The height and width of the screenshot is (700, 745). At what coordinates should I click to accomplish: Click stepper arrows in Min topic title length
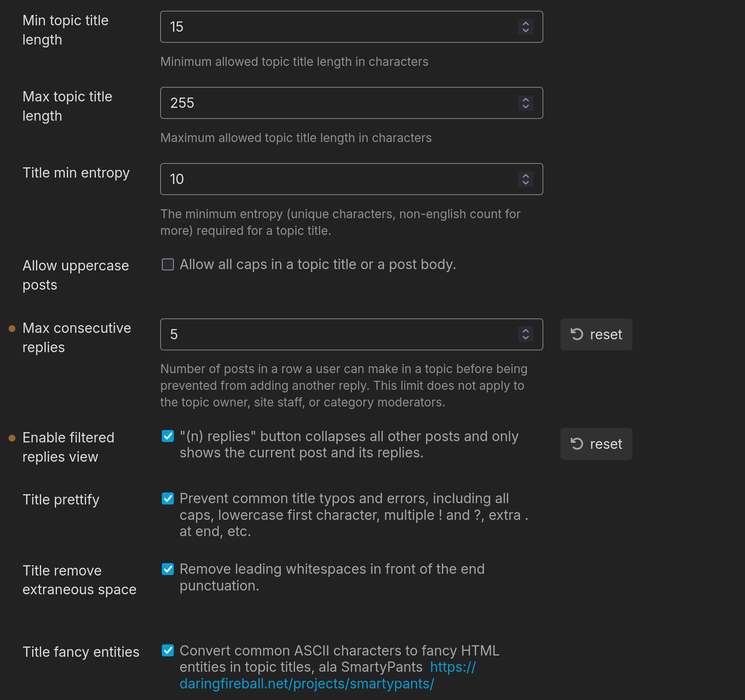click(525, 27)
